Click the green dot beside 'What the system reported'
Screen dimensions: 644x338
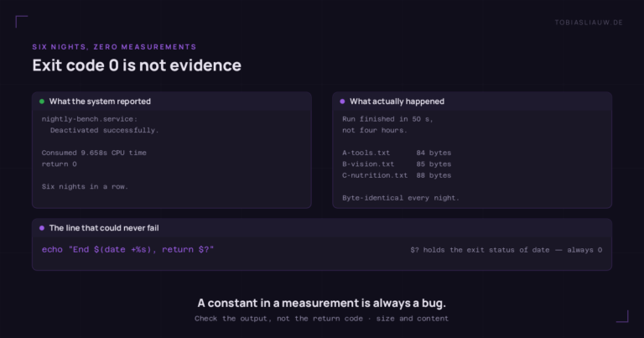coord(42,101)
